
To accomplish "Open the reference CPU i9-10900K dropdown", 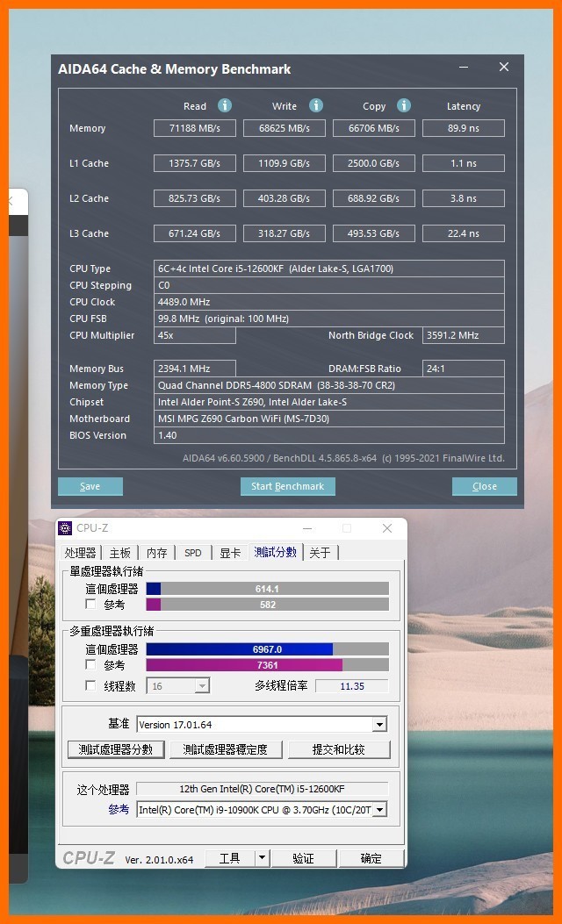I will 379,810.
